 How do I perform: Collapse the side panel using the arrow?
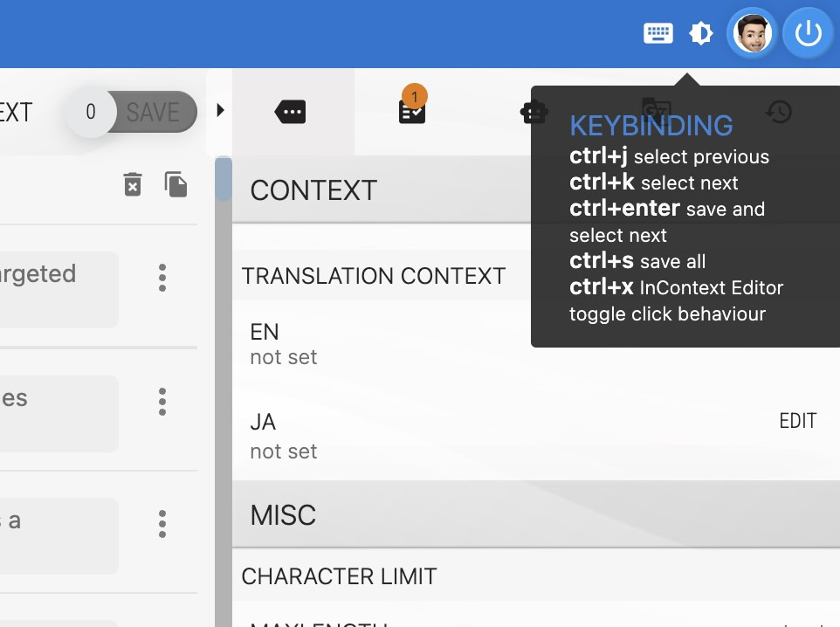pos(220,110)
